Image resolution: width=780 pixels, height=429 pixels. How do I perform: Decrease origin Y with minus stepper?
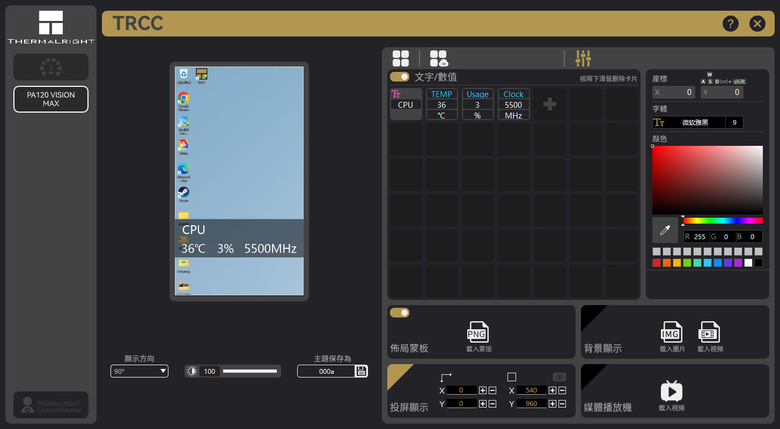(492, 404)
